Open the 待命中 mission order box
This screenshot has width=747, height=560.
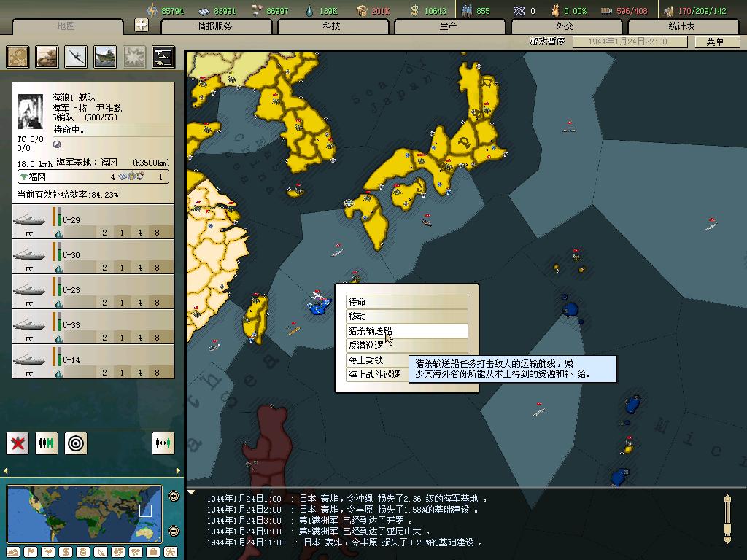coord(113,130)
